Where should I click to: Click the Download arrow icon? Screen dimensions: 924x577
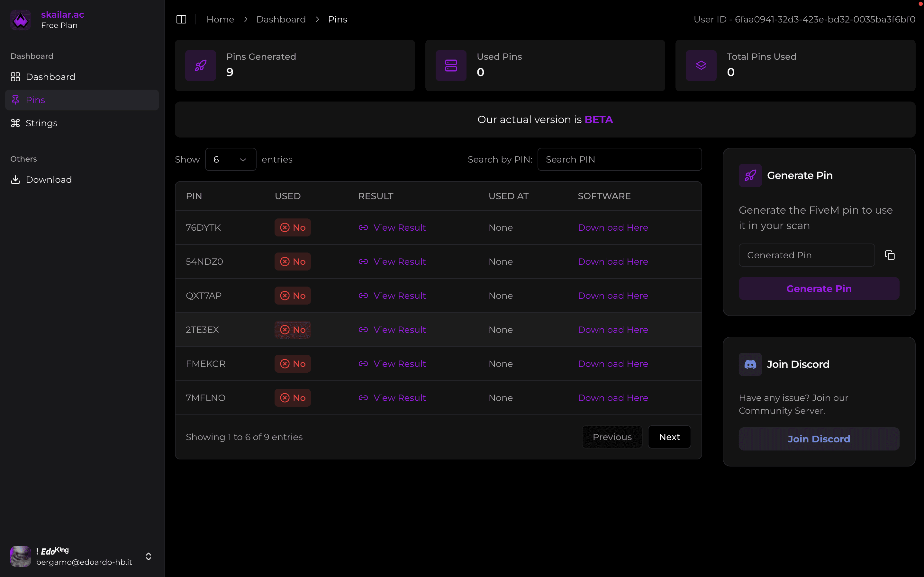click(x=15, y=180)
